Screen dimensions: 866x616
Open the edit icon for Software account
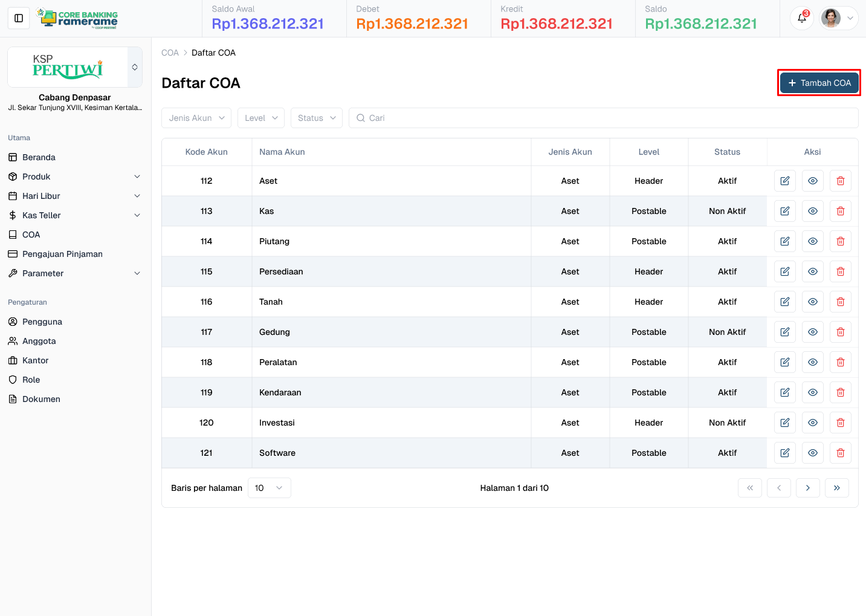784,452
